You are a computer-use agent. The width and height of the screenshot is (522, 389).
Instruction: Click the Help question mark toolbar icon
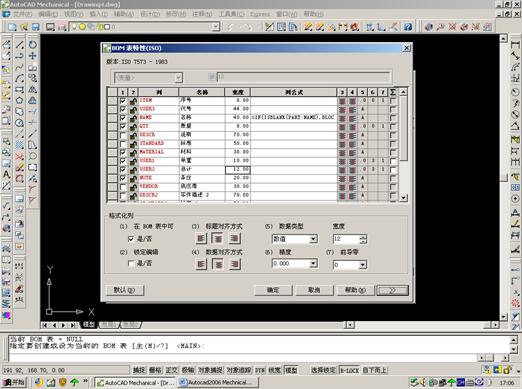[x=408, y=27]
